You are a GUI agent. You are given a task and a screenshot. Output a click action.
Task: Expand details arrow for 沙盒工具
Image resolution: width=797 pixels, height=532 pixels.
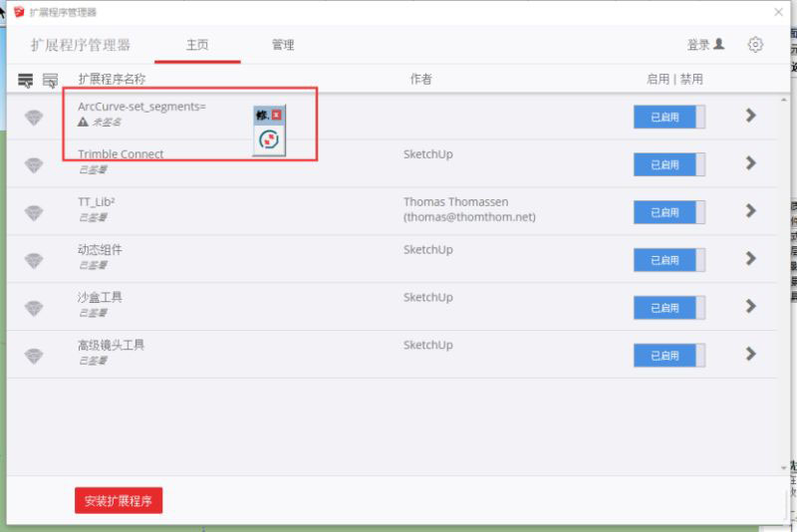[751, 306]
